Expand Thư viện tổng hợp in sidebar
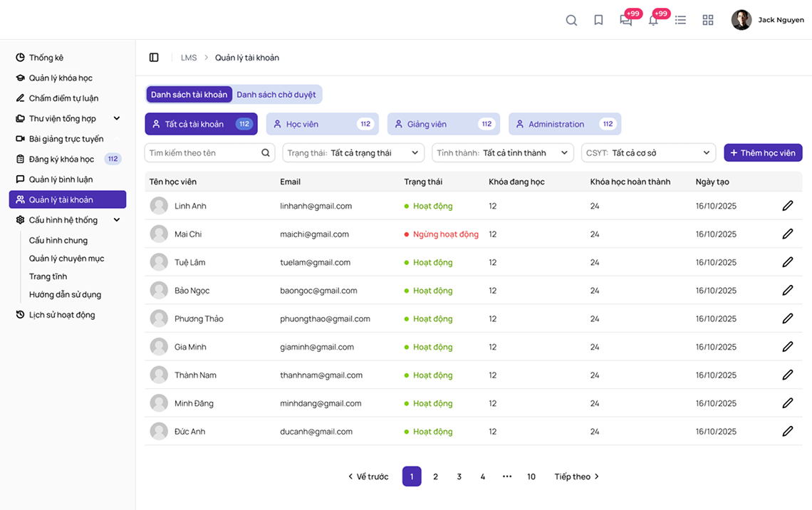 (117, 119)
